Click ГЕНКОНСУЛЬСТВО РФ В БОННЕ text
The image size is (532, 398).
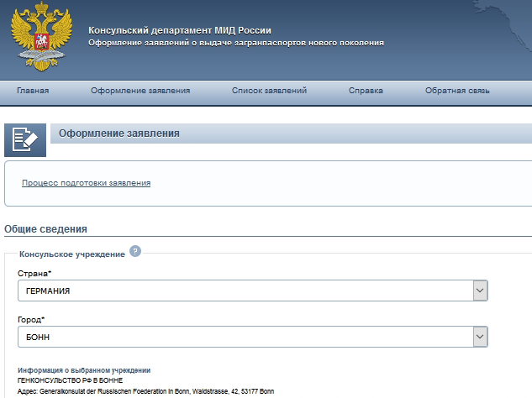point(71,380)
